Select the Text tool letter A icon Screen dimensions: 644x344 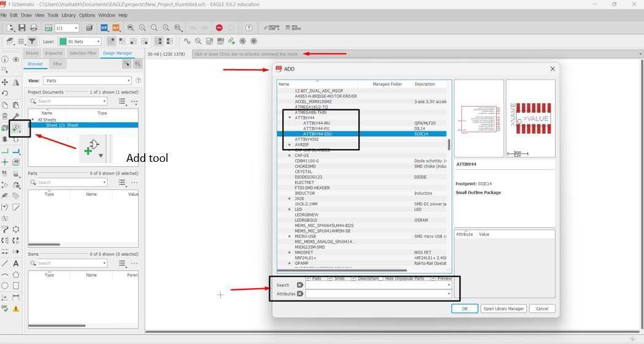pyautogui.click(x=15, y=263)
